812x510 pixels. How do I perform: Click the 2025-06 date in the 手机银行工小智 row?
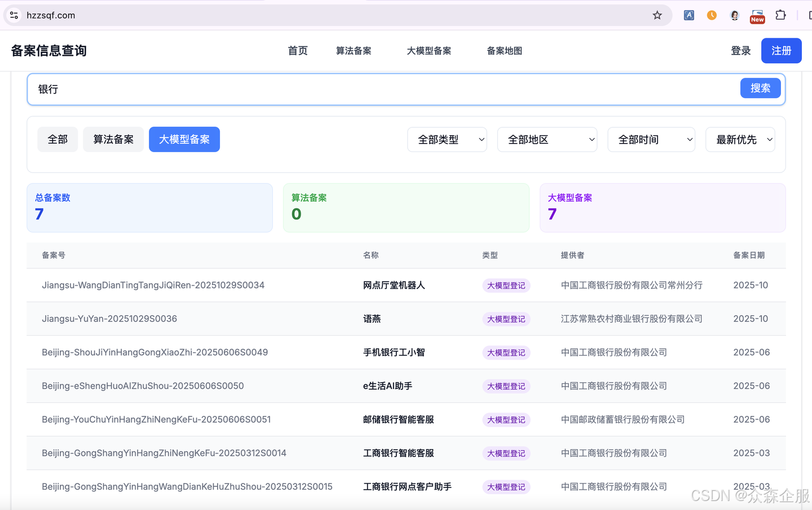click(x=752, y=352)
